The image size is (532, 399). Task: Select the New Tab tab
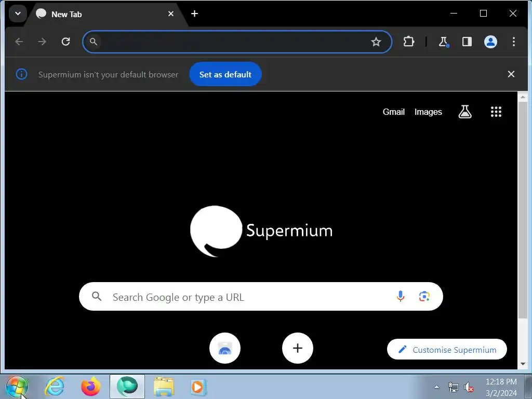pos(105,14)
